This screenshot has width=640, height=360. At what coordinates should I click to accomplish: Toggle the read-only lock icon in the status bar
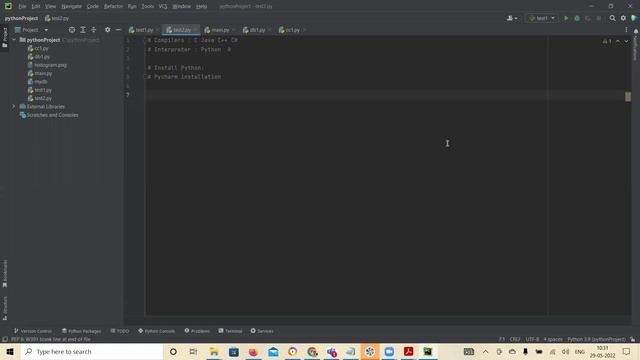click(632, 339)
